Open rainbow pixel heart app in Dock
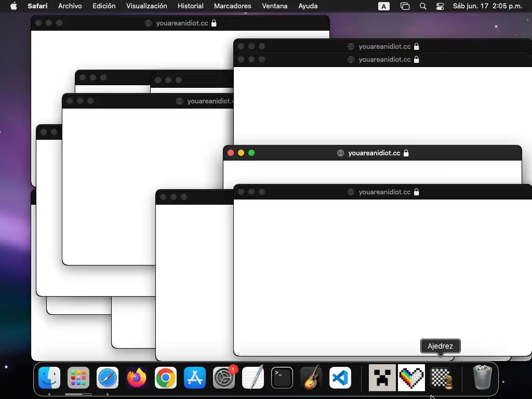 (x=411, y=378)
